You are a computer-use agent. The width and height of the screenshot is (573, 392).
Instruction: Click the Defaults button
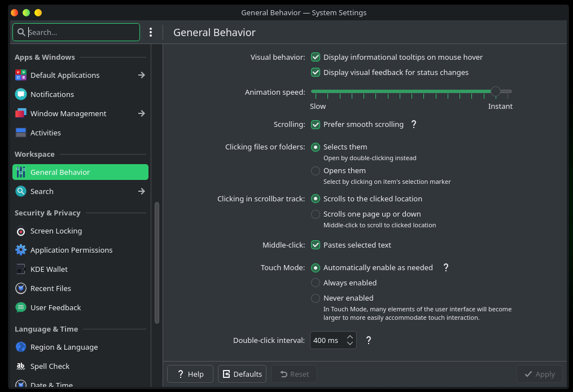click(x=242, y=374)
